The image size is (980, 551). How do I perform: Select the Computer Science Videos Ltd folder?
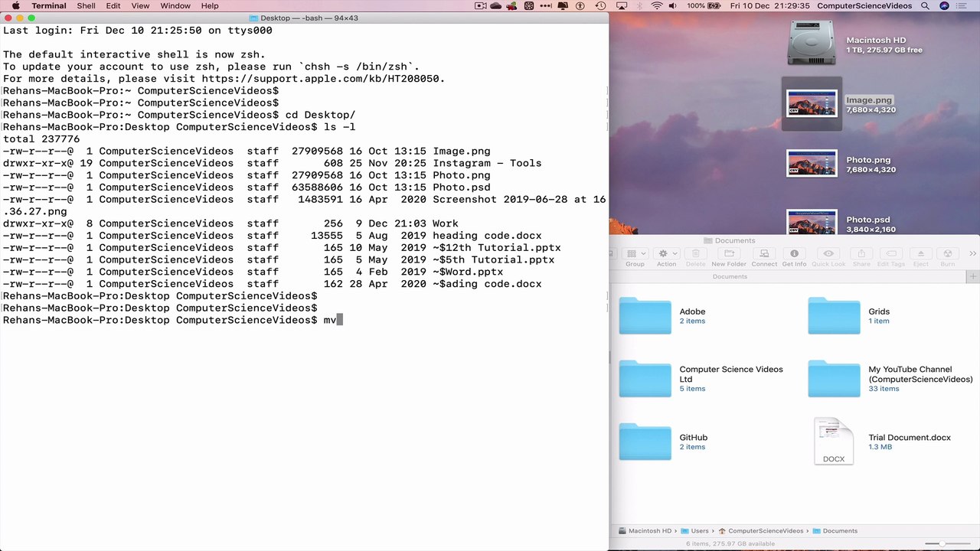click(x=645, y=379)
